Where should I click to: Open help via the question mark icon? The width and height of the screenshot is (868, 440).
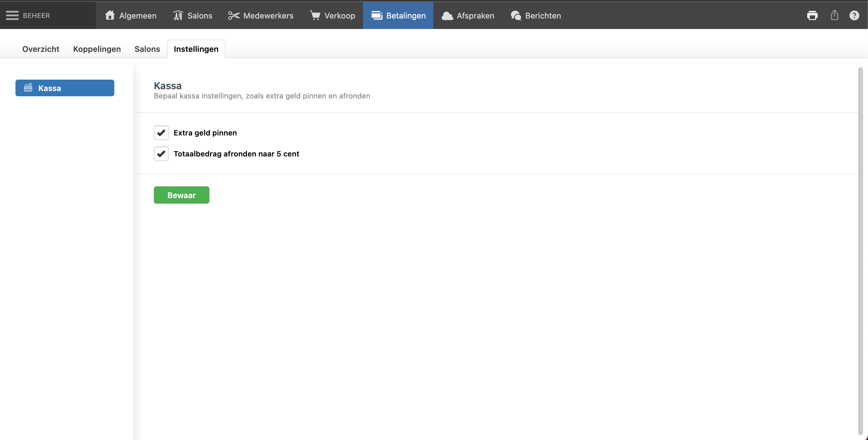[x=854, y=15]
